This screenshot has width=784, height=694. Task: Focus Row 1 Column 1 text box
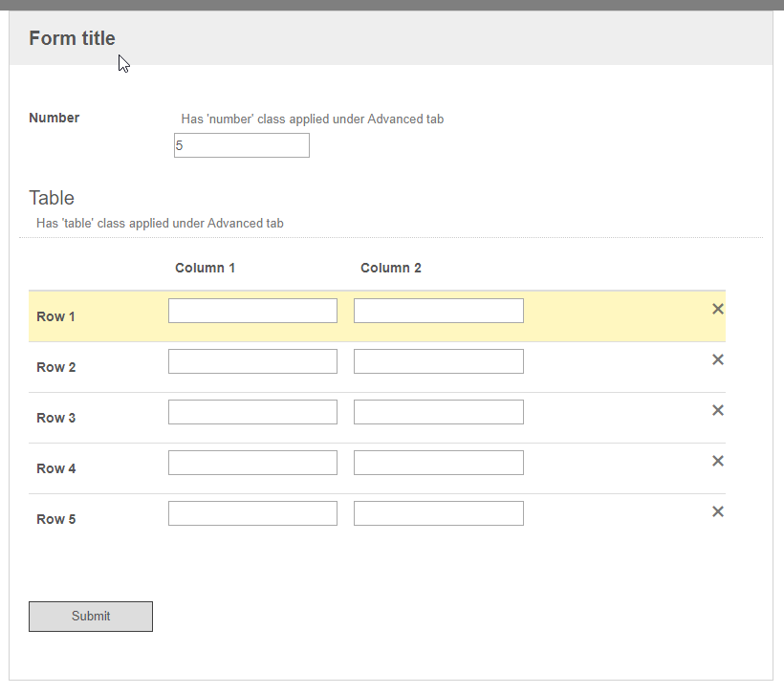point(252,311)
